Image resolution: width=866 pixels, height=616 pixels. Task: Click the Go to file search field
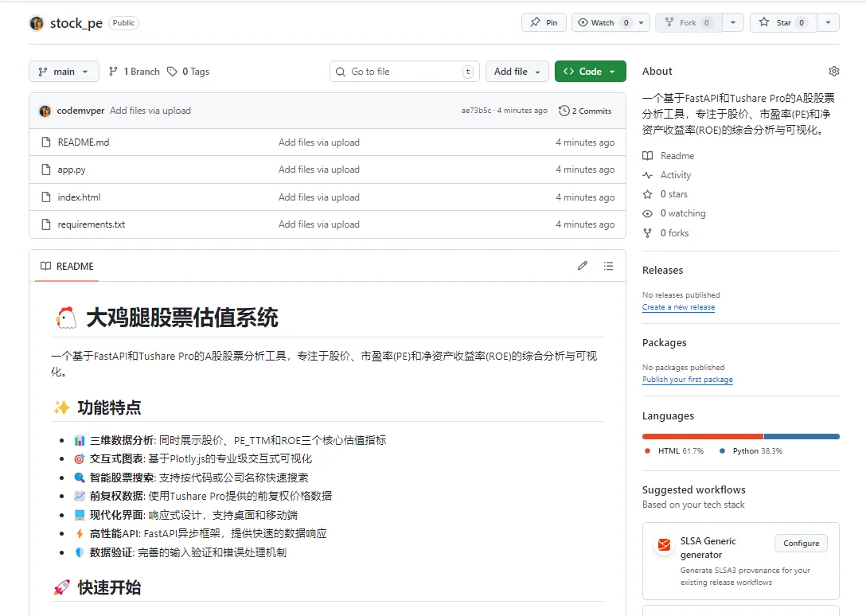[404, 71]
